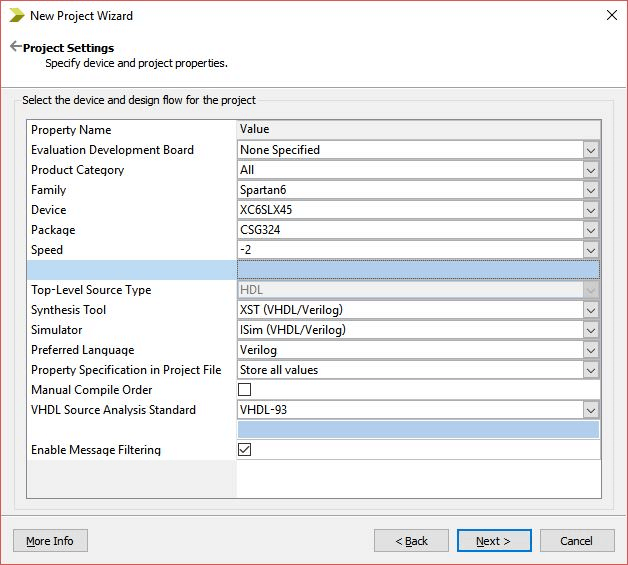Click the More Info button
Screen dimensions: 628x565
pyautogui.click(x=50, y=541)
